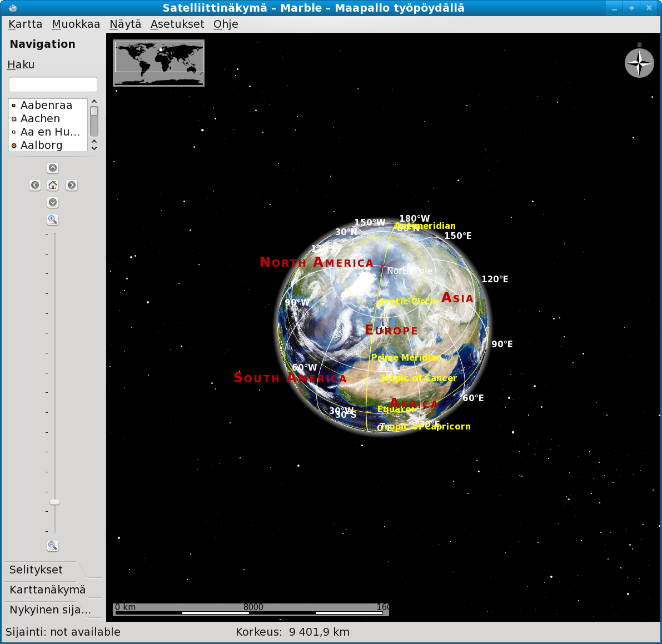Click the zoom out magnifier icon
Image resolution: width=662 pixels, height=644 pixels.
(x=53, y=546)
